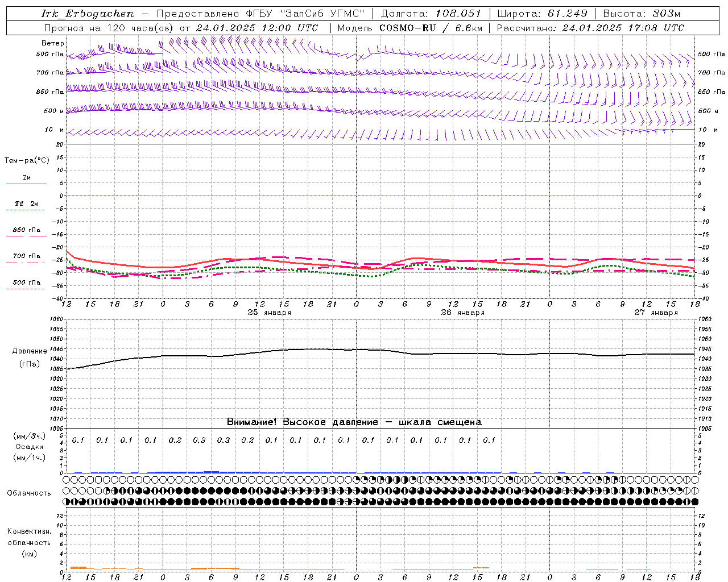
Task: Click the calculated time 24.01.2025 17:08 UTC
Action: 623,28
